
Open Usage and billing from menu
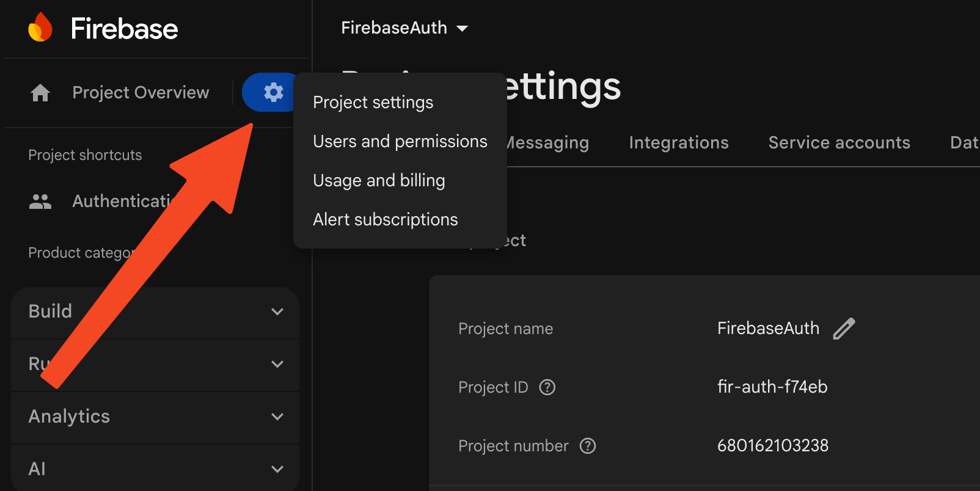pos(379,181)
